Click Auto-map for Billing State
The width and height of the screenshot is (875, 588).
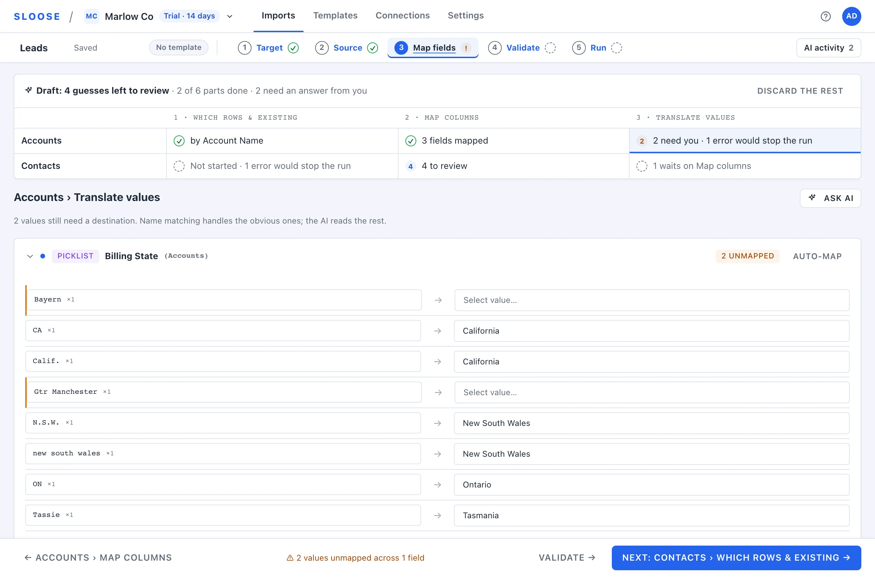(817, 256)
